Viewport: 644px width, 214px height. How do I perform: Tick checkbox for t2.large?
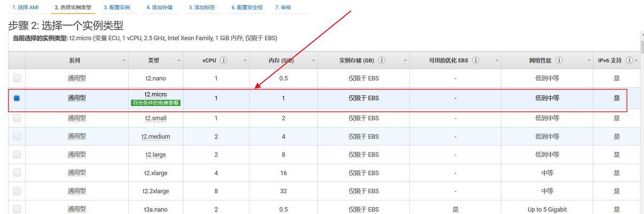17,155
